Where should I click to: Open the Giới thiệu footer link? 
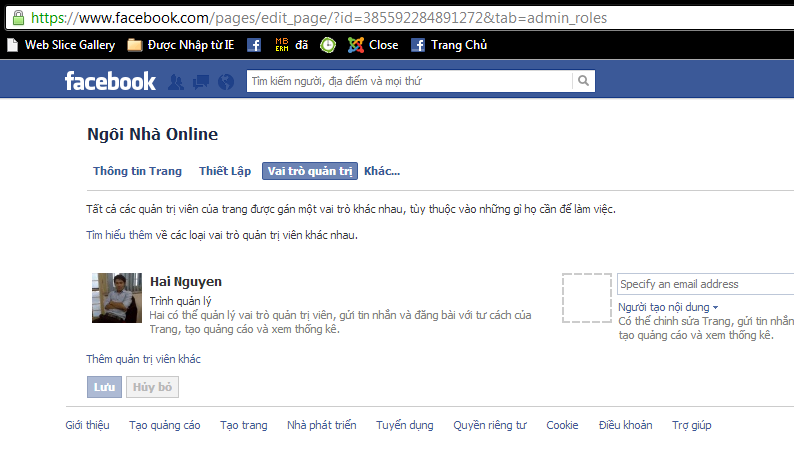(87, 425)
